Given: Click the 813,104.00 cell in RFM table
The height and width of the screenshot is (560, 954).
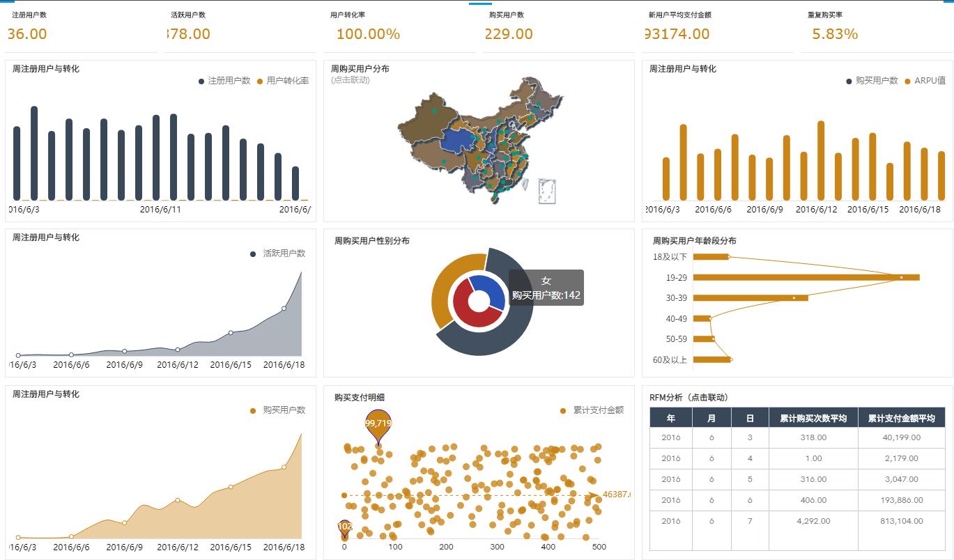Looking at the screenshot, I should point(901,521).
